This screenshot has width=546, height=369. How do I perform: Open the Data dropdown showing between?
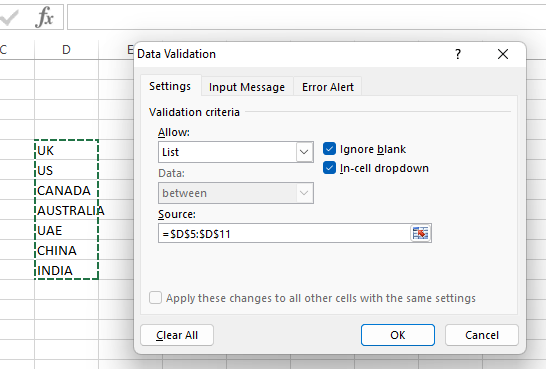tap(236, 193)
